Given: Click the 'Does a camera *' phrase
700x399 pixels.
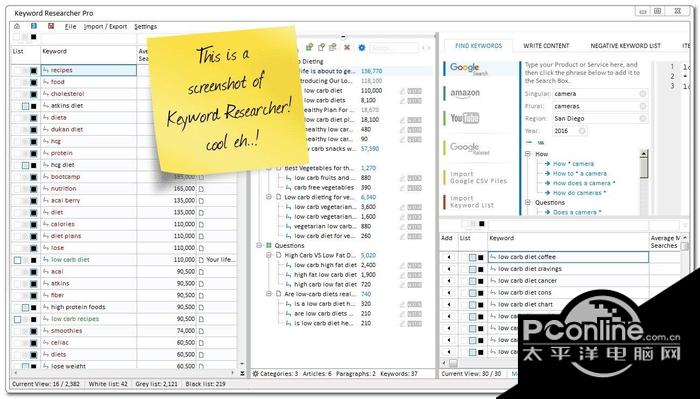Looking at the screenshot, I should [x=577, y=212].
